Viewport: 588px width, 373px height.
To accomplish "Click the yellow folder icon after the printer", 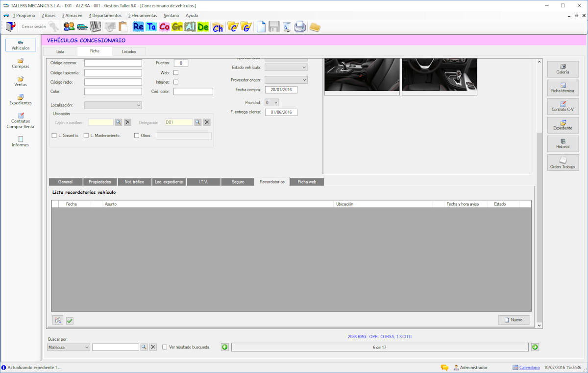I will 315,27.
